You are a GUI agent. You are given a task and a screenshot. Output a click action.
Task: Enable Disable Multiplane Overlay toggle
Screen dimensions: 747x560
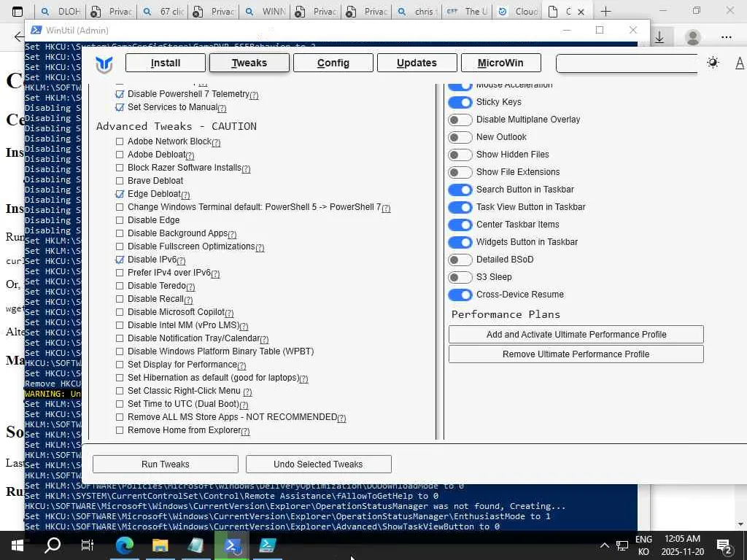[460, 120]
